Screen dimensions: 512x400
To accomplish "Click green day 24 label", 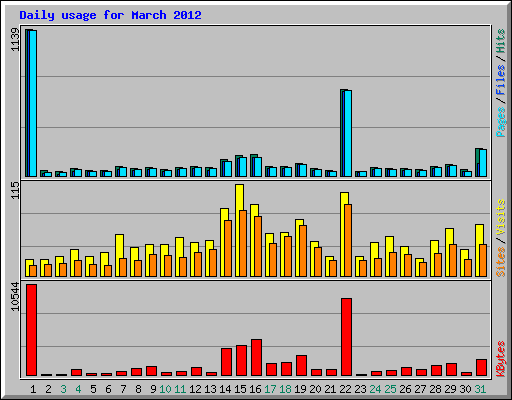I will tap(375, 389).
